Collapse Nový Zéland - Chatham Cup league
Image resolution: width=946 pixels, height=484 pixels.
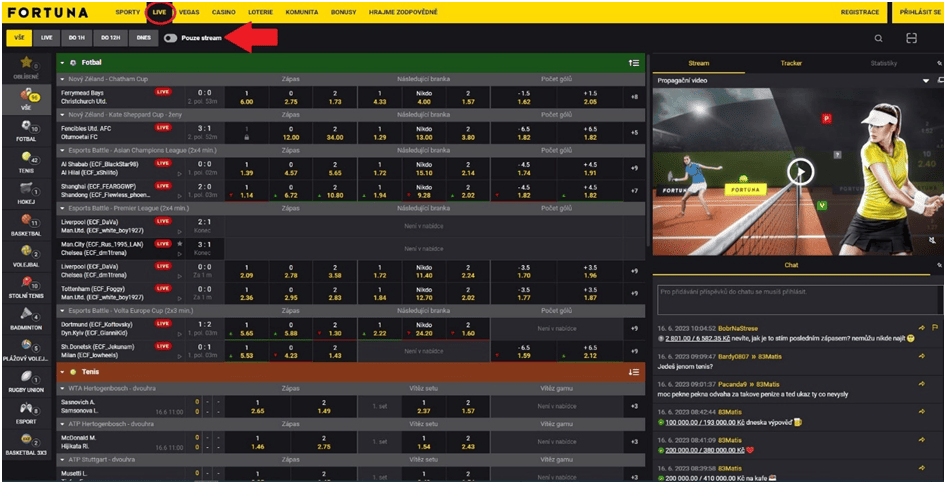[62, 79]
